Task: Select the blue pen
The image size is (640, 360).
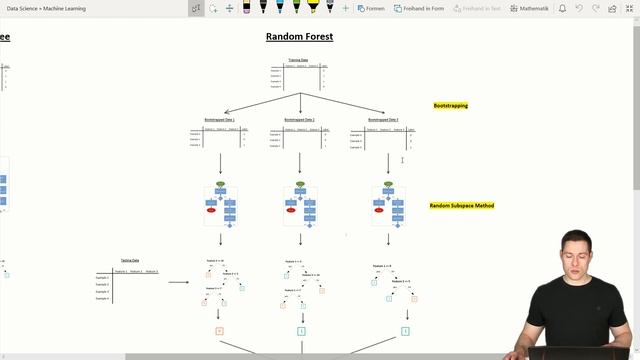Action: pyautogui.click(x=280, y=7)
